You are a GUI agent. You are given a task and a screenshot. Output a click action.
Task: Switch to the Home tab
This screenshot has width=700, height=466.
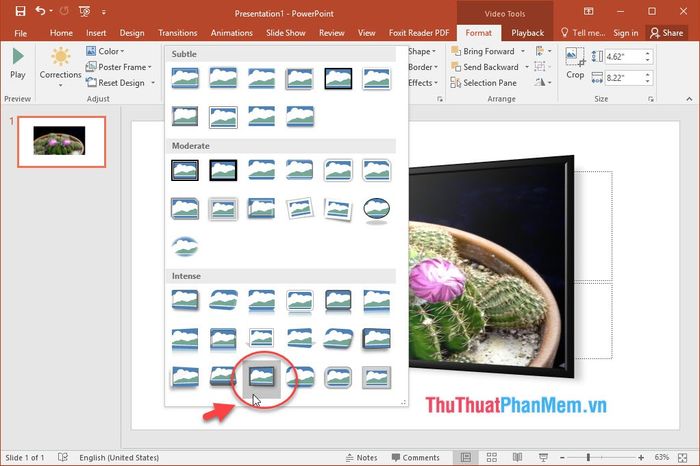click(61, 33)
